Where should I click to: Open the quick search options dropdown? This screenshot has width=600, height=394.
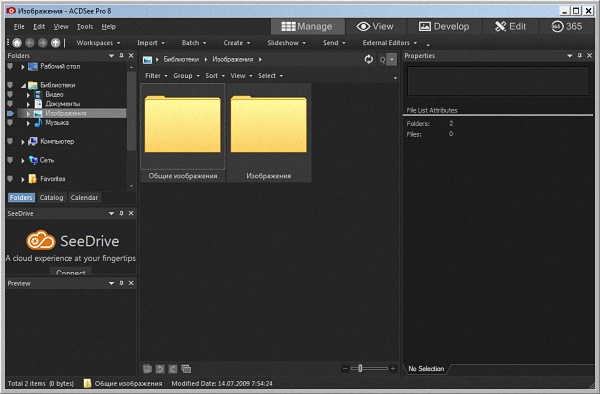click(x=392, y=60)
